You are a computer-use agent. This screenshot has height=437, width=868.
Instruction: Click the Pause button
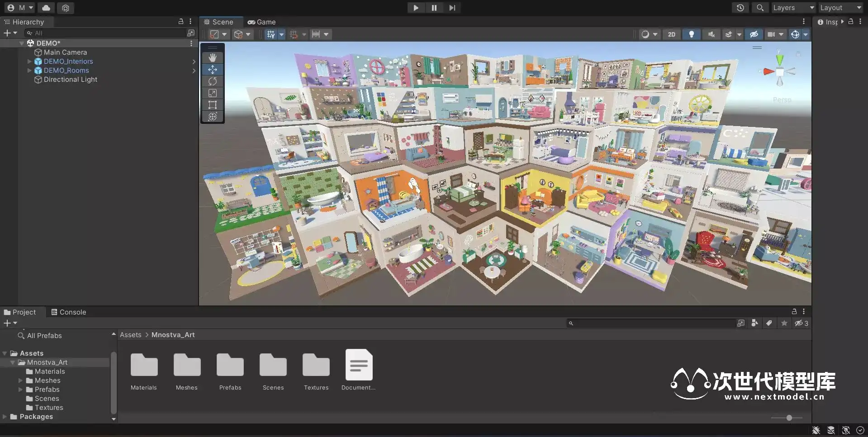point(434,8)
